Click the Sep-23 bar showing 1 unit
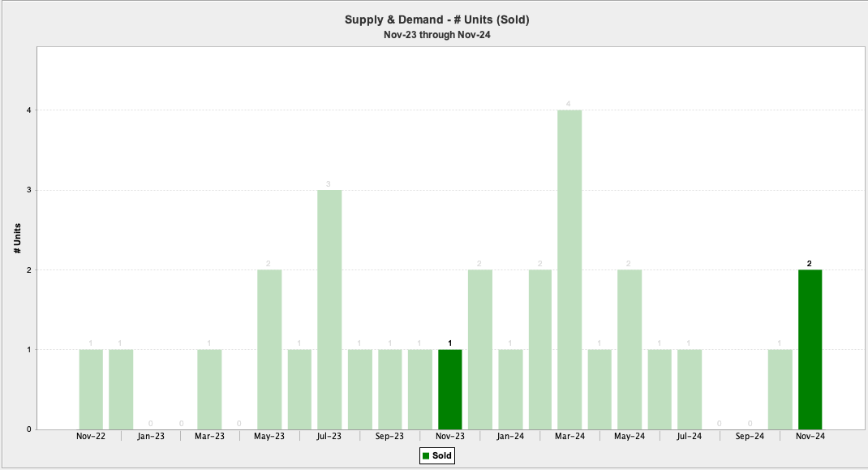This screenshot has height=470, width=868. click(x=390, y=389)
